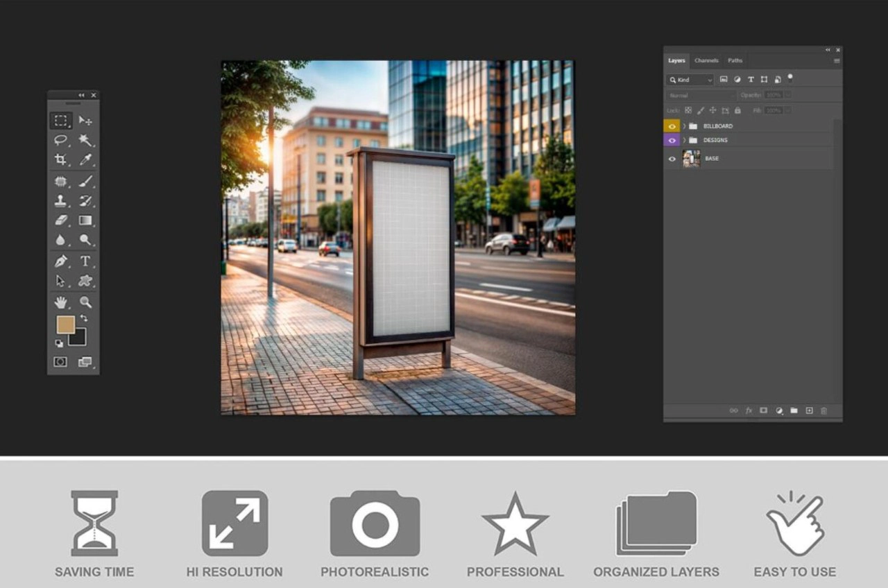Screen dimensions: 888x588
Task: Filter for adjustment layers
Action: [x=737, y=80]
